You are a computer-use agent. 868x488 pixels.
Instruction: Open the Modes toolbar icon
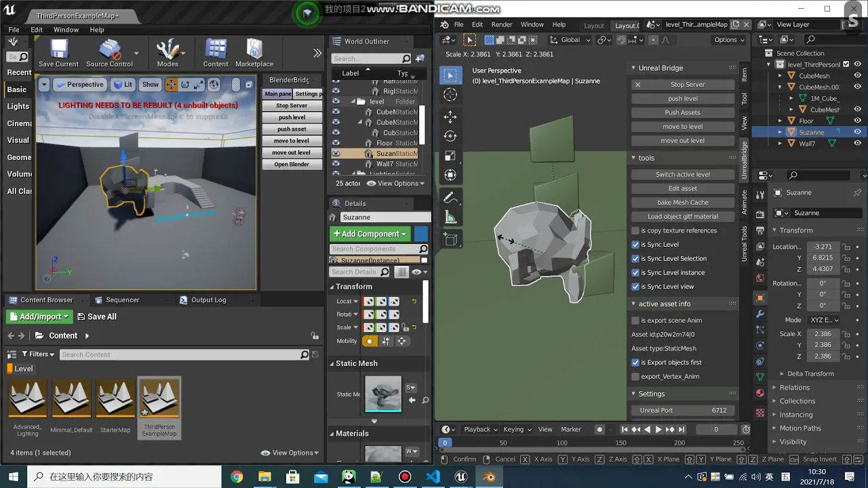pyautogui.click(x=167, y=53)
